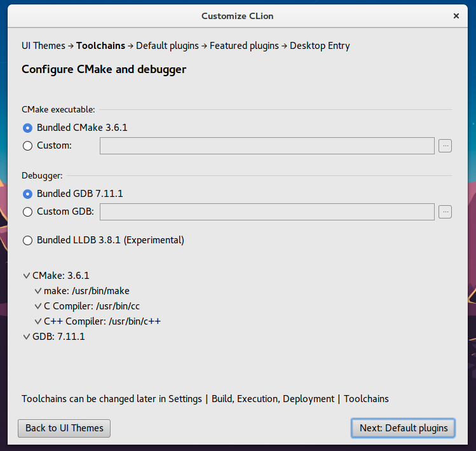Click the Featured plugins breadcrumb step
This screenshot has height=451, width=476.
pos(244,46)
